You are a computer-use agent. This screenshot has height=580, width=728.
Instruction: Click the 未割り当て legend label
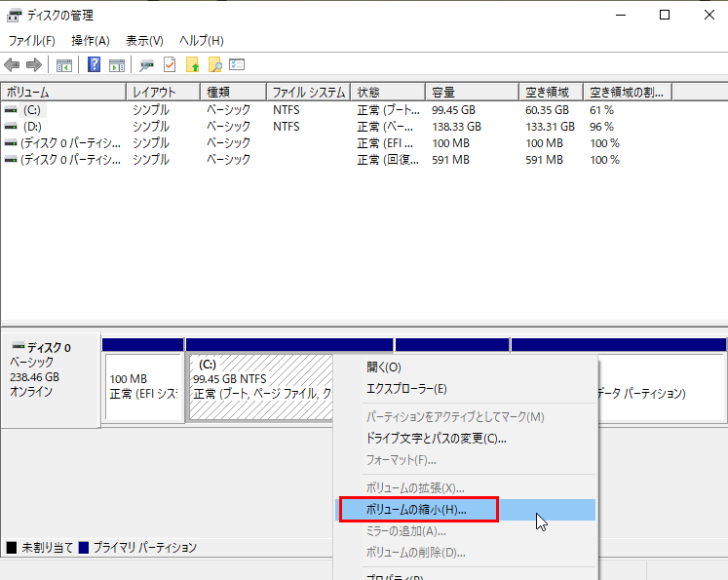click(x=48, y=548)
